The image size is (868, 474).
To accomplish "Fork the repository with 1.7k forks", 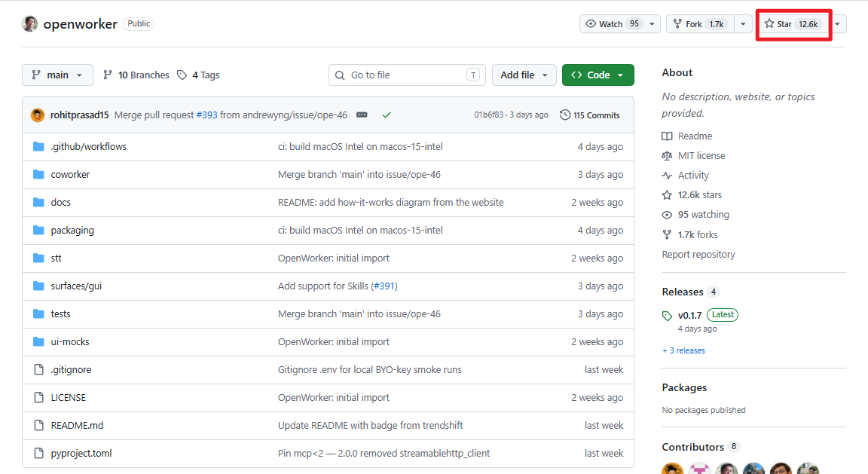I will [x=700, y=24].
